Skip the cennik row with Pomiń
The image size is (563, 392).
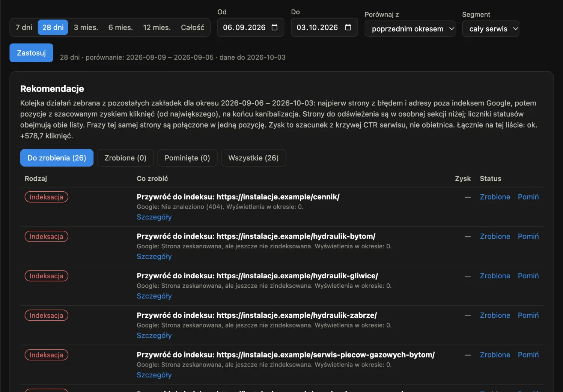pos(528,197)
